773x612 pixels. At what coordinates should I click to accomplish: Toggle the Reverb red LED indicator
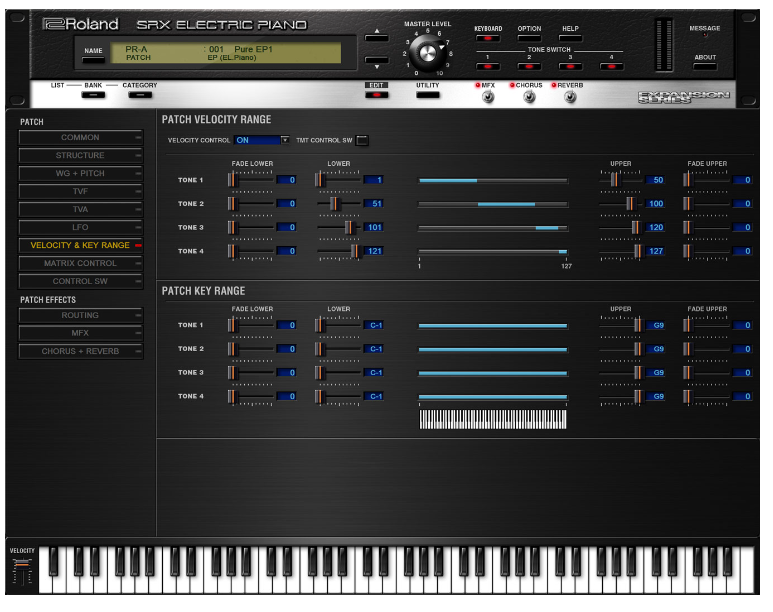pos(554,85)
